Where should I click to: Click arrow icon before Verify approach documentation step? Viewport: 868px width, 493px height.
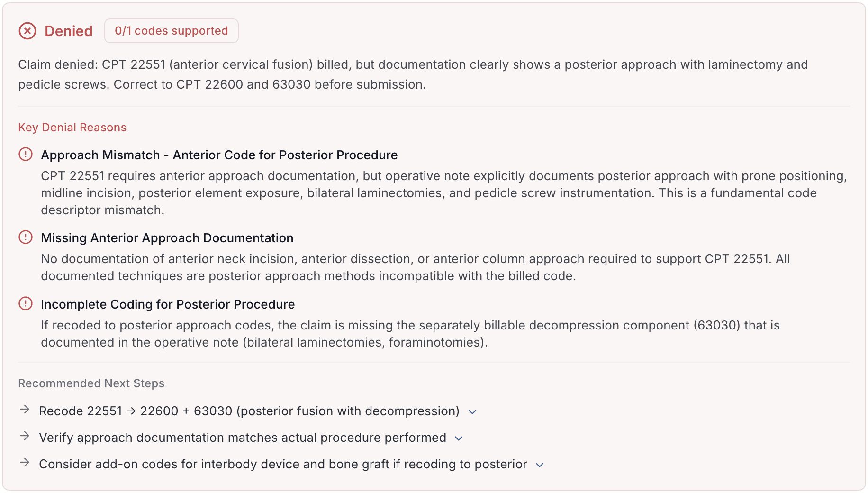25,436
